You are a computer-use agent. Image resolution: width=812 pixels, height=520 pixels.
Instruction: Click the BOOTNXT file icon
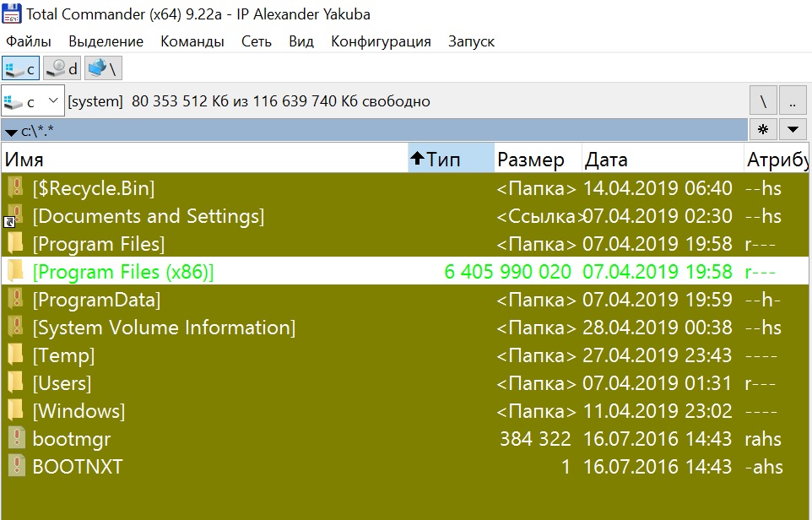point(17,466)
